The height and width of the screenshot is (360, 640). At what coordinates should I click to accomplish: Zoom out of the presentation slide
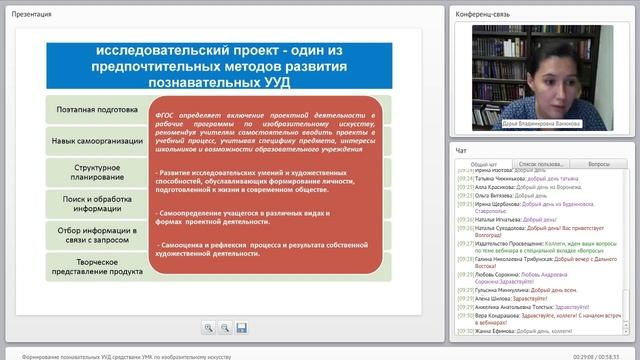tap(225, 328)
